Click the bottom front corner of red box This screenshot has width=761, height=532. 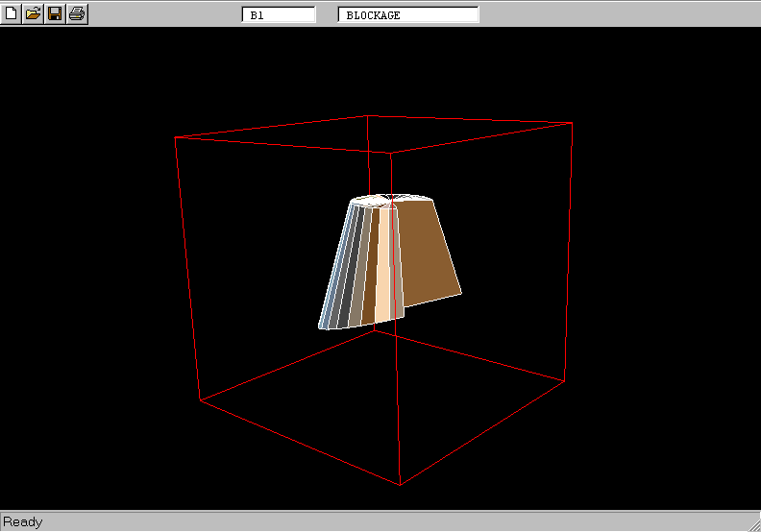400,485
